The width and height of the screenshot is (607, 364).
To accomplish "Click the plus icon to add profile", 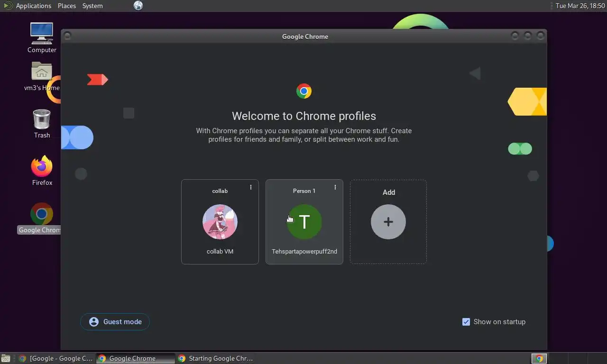I will 388,222.
